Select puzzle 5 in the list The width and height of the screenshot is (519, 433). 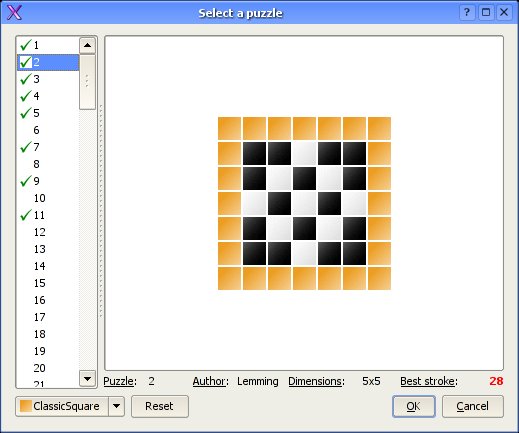pos(48,113)
